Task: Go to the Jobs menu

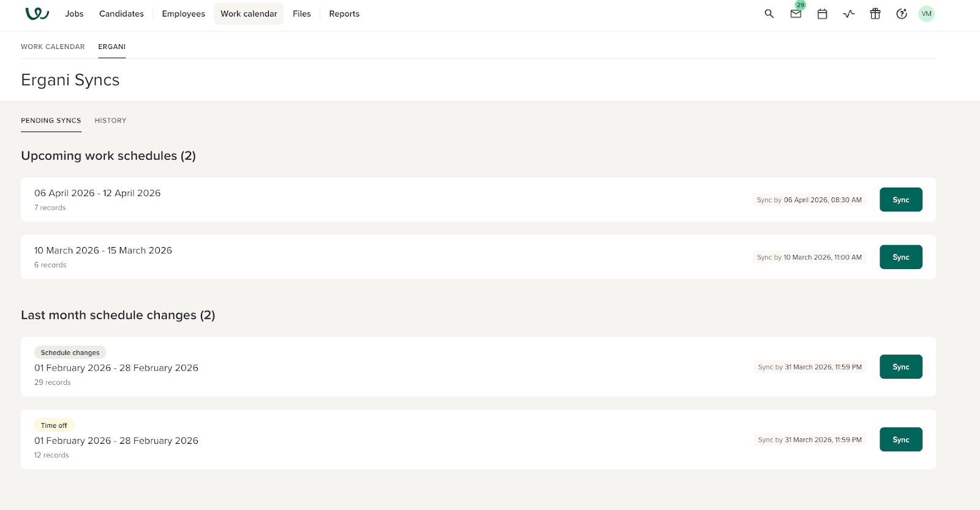Action: click(x=74, y=13)
